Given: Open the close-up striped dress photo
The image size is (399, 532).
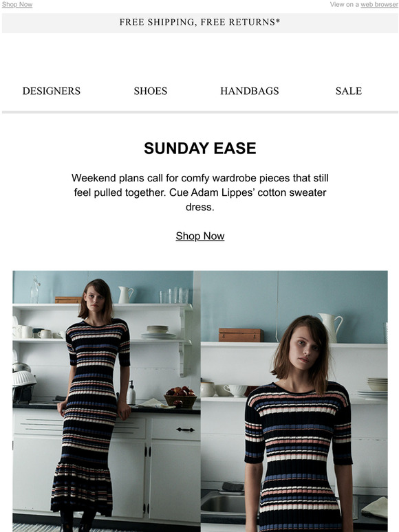Looking at the screenshot, I should (294, 401).
